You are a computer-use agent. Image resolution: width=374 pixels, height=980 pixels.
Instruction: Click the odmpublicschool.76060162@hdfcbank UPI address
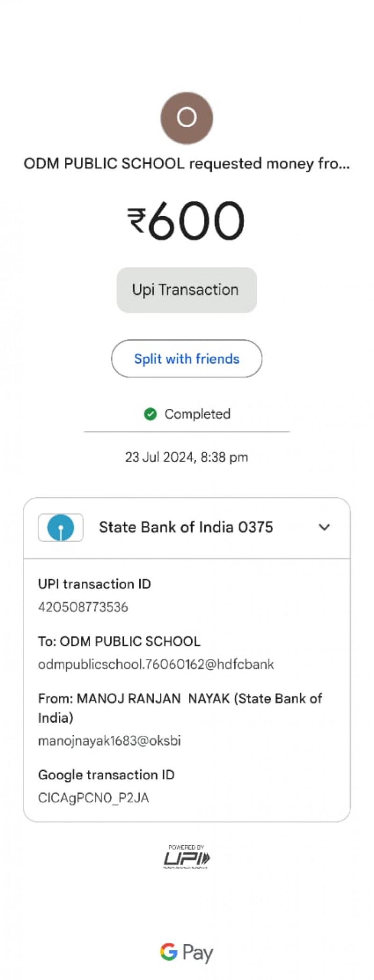tap(156, 664)
